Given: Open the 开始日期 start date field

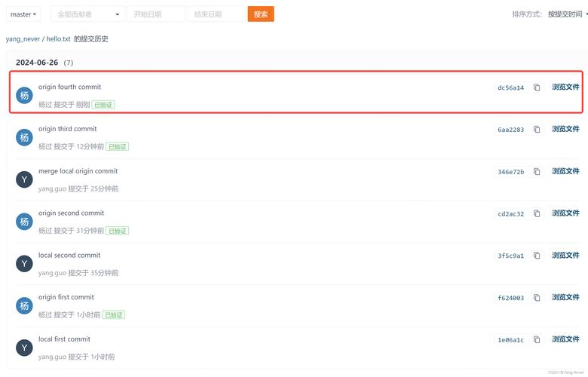Looking at the screenshot, I should click(155, 14).
